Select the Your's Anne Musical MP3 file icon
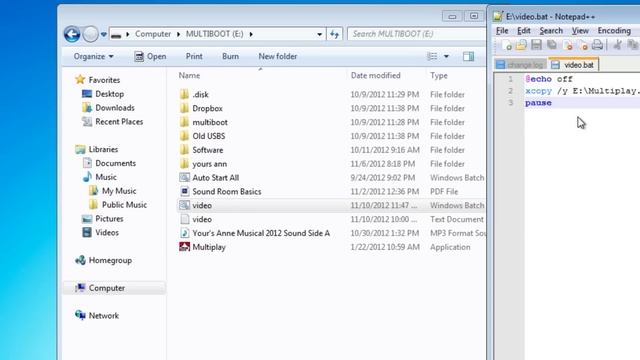The width and height of the screenshot is (640, 360). pos(184,233)
